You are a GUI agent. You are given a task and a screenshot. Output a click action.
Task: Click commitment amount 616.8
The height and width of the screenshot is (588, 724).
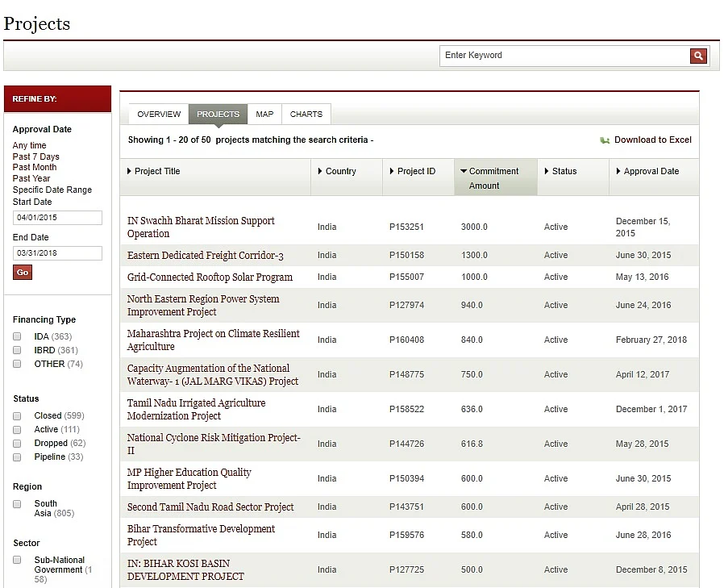click(x=472, y=444)
